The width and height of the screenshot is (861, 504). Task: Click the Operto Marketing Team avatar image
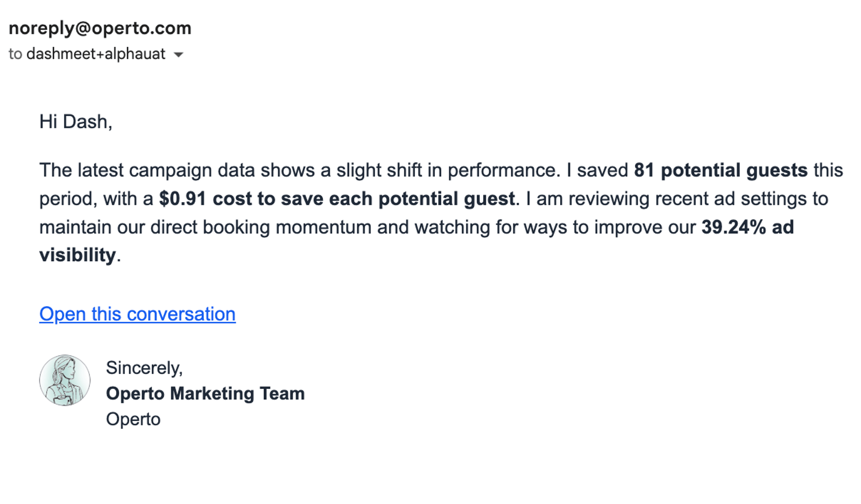65,380
